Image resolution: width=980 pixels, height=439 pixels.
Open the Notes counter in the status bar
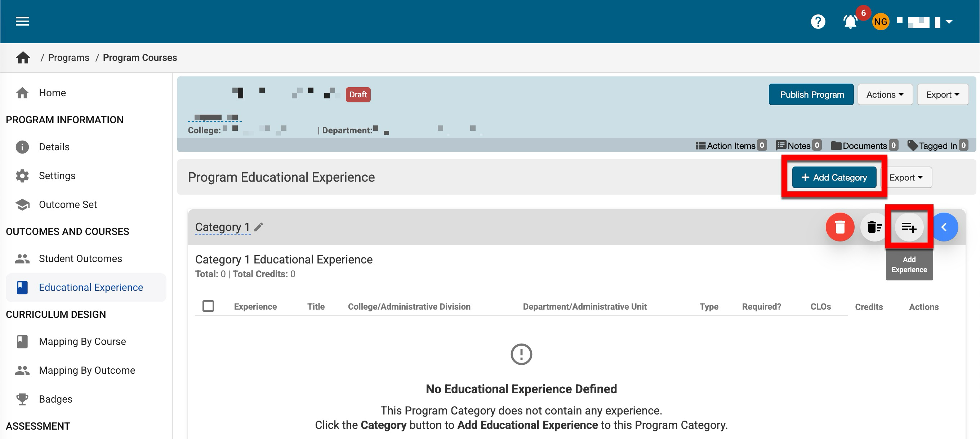point(798,145)
